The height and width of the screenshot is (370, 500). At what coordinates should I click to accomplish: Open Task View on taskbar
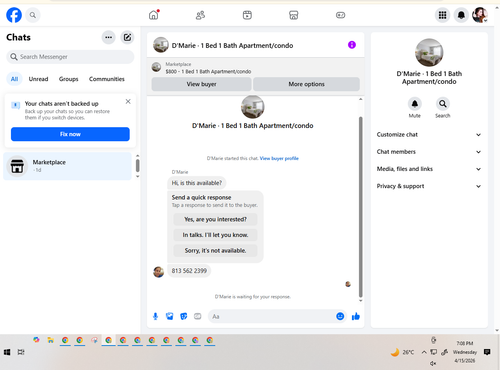(x=21, y=352)
